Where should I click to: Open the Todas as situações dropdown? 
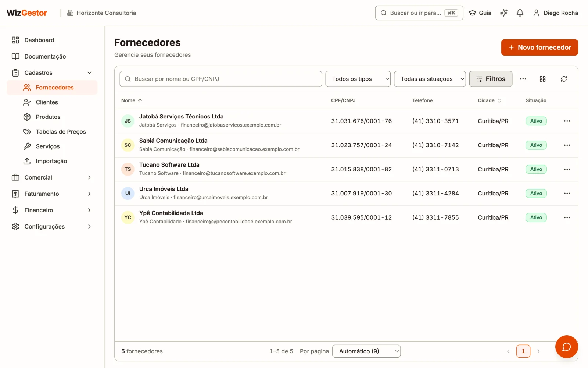(430, 79)
